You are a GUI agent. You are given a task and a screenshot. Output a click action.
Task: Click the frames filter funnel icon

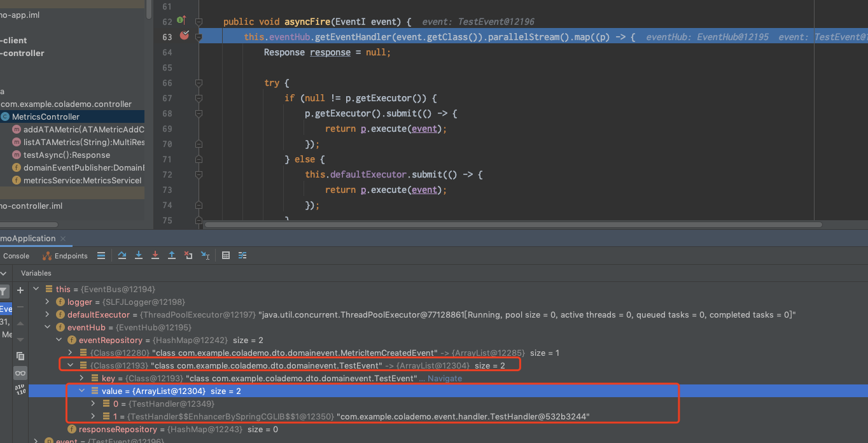(4, 292)
